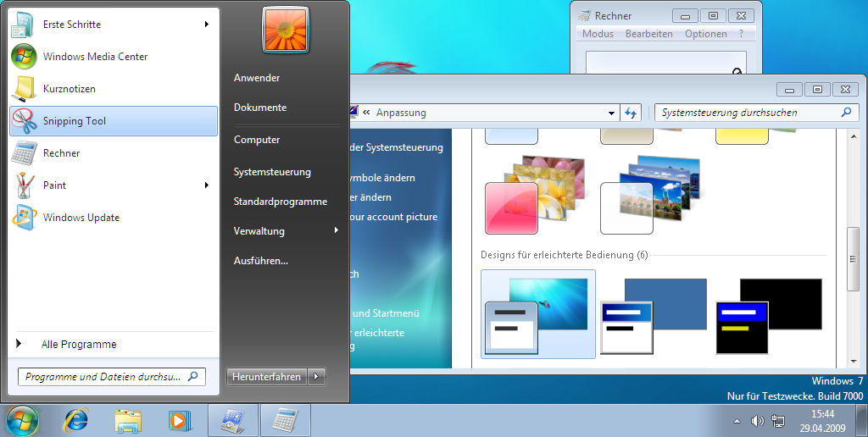
Task: Open the Optionen menu in Rechner
Action: point(706,34)
